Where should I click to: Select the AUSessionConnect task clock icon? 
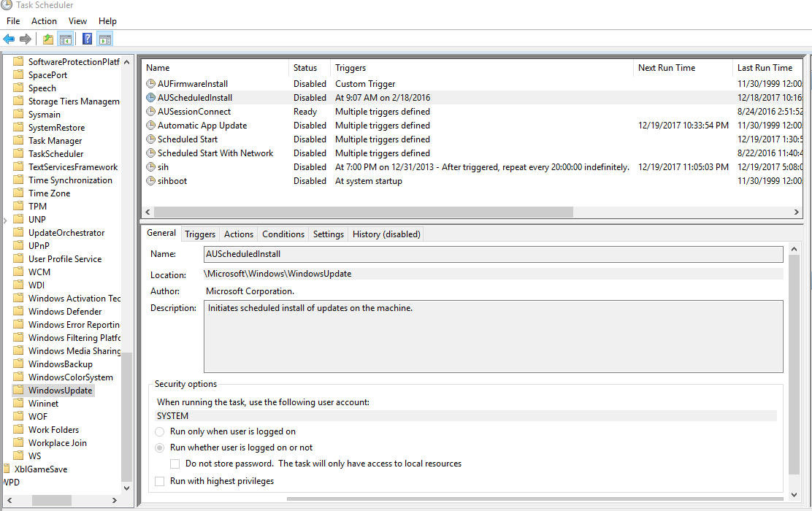[x=151, y=112]
